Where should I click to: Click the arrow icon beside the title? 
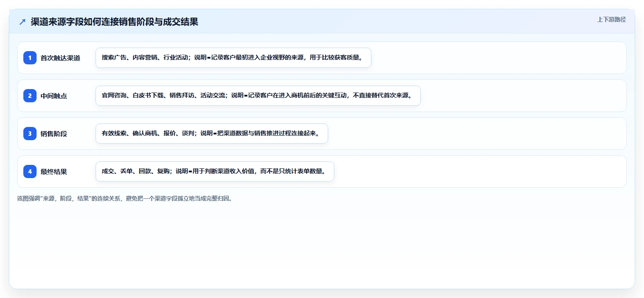22,22
